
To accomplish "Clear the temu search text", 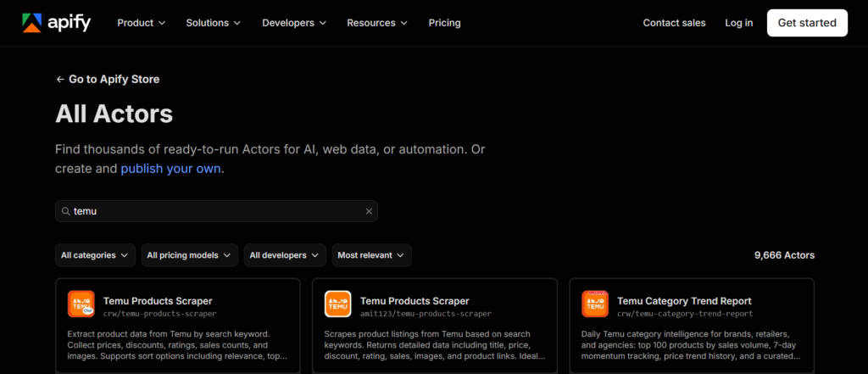I will pos(370,211).
